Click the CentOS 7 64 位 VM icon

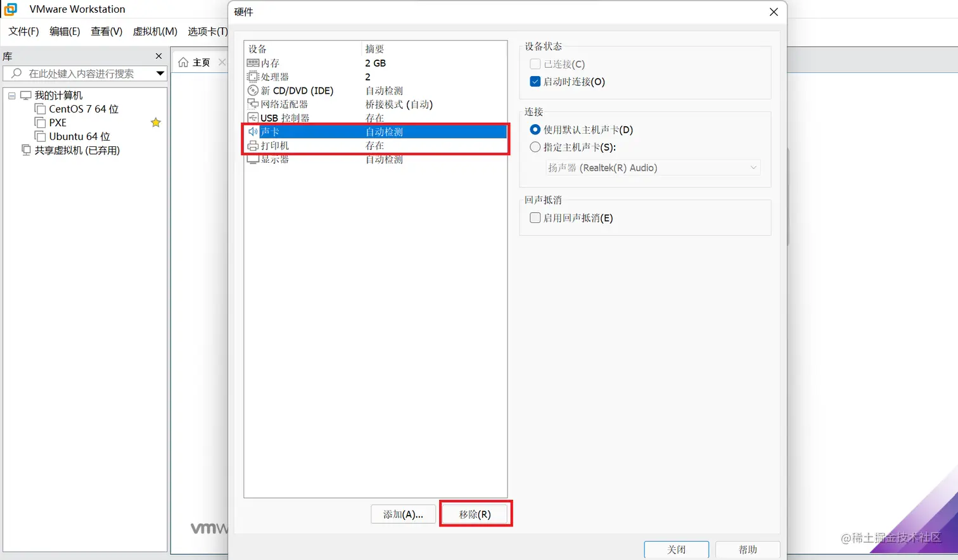click(x=40, y=109)
